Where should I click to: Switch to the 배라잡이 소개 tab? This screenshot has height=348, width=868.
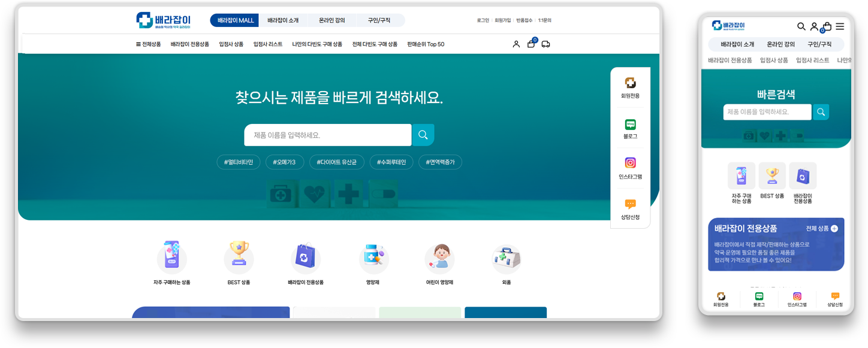[282, 20]
